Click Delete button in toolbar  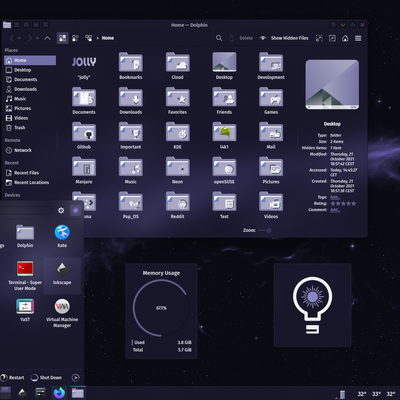click(x=241, y=38)
